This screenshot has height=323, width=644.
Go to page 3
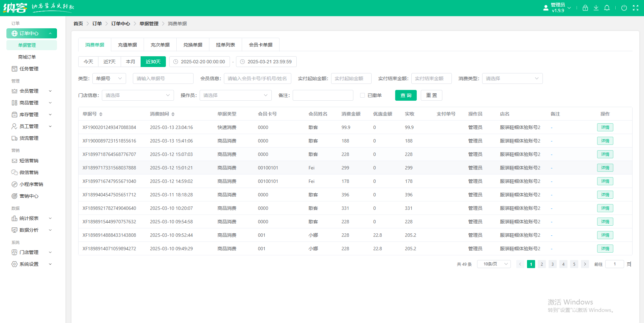[x=553, y=264]
